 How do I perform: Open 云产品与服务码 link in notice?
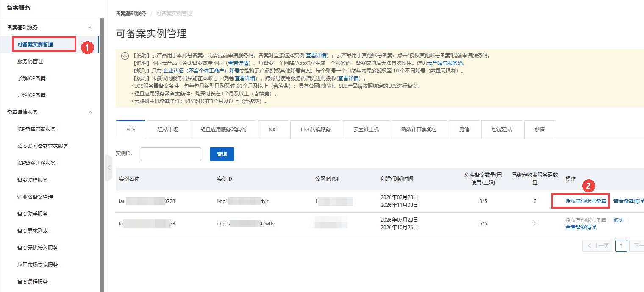pyautogui.click(x=444, y=63)
